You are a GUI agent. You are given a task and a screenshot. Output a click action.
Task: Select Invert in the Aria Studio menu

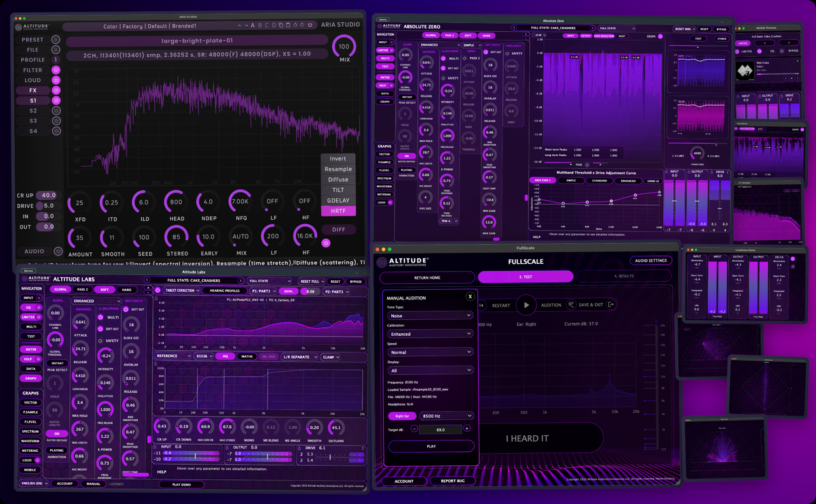[x=338, y=159]
